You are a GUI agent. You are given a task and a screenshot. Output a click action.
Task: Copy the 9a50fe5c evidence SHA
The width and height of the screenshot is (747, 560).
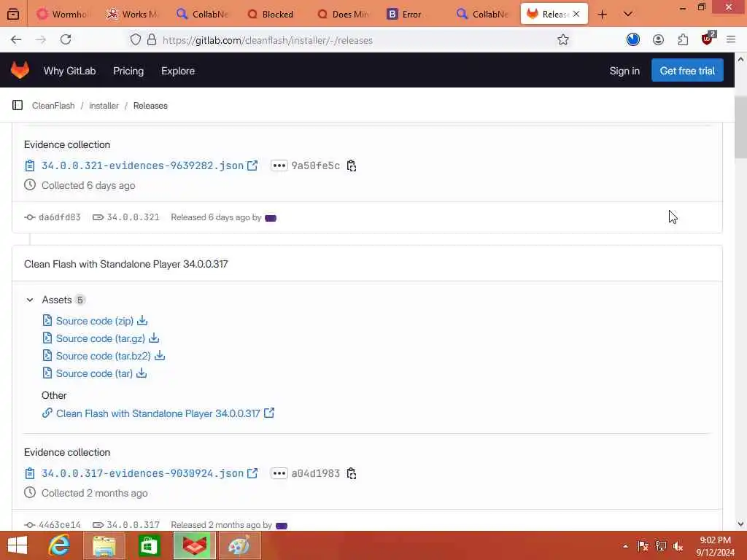pyautogui.click(x=352, y=166)
